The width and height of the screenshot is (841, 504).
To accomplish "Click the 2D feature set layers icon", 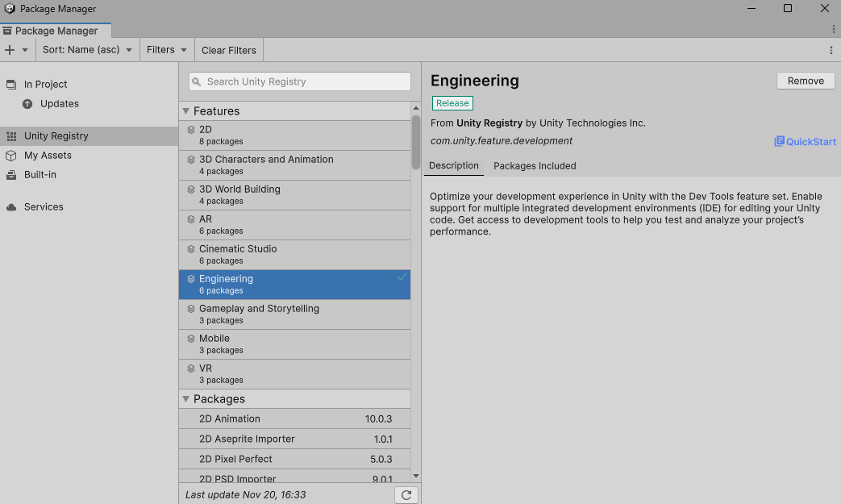I will (x=191, y=130).
